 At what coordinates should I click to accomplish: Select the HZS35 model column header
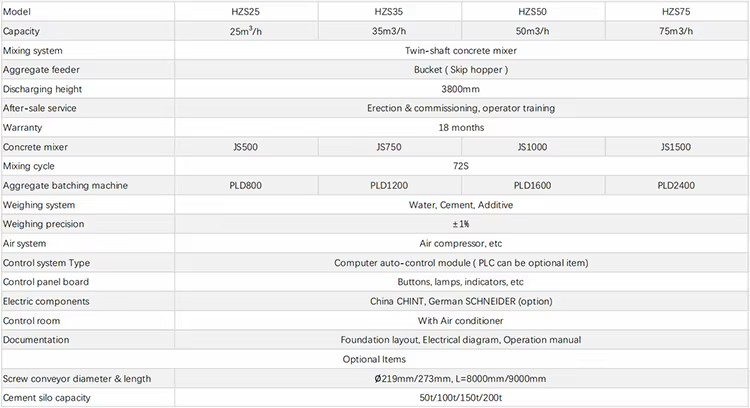click(389, 11)
